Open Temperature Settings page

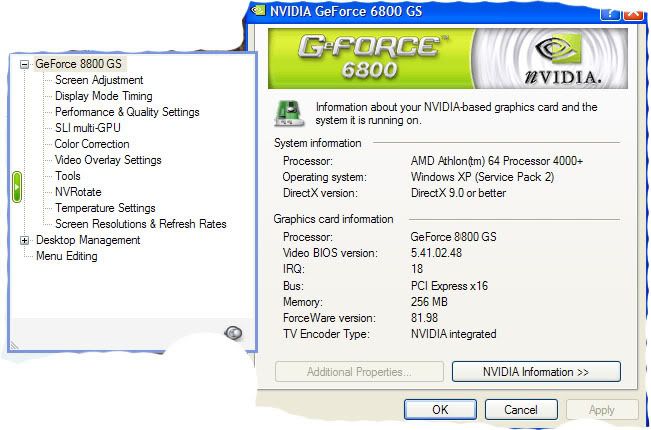point(105,208)
